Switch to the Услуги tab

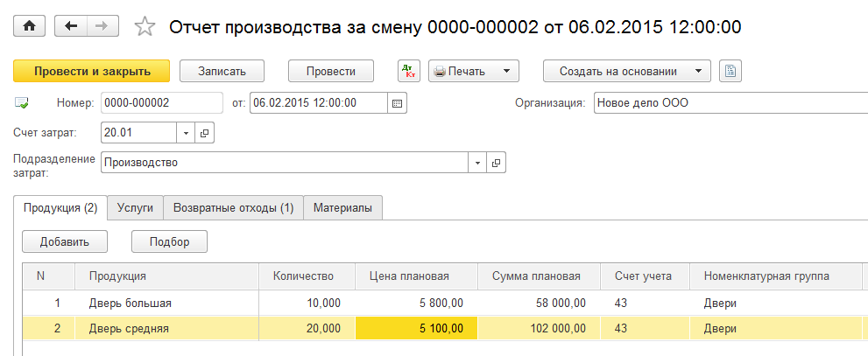point(135,208)
